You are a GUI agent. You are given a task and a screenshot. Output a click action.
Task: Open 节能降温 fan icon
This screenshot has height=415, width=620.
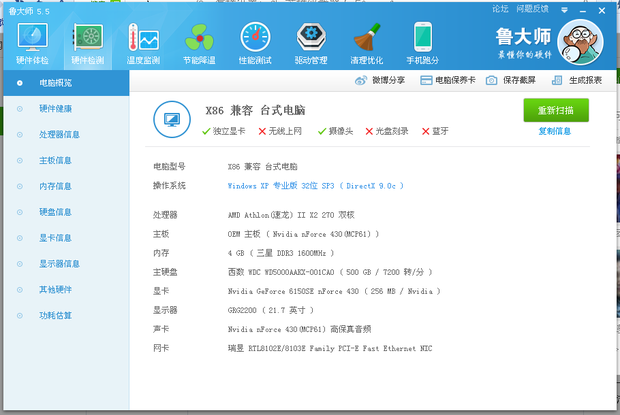click(199, 43)
